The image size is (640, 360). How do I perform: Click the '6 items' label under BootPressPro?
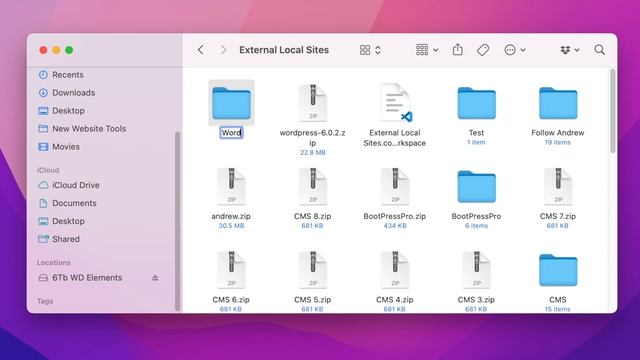tap(476, 225)
